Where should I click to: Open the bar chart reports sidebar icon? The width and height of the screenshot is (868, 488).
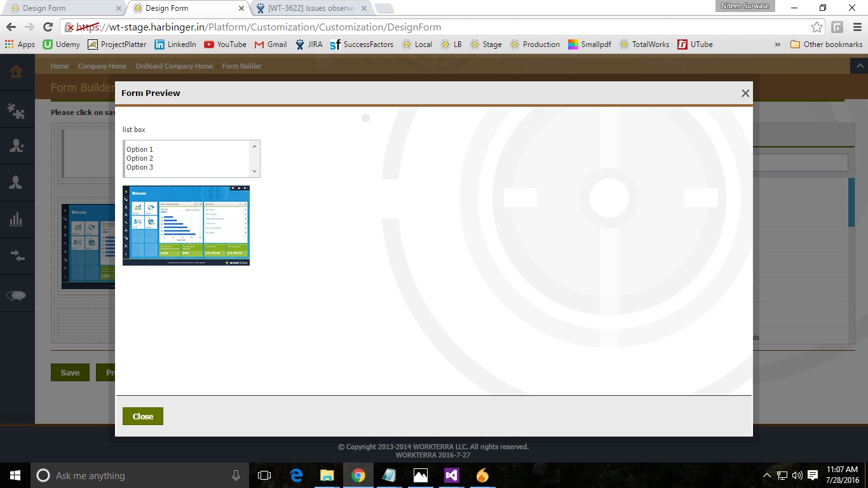click(17, 220)
